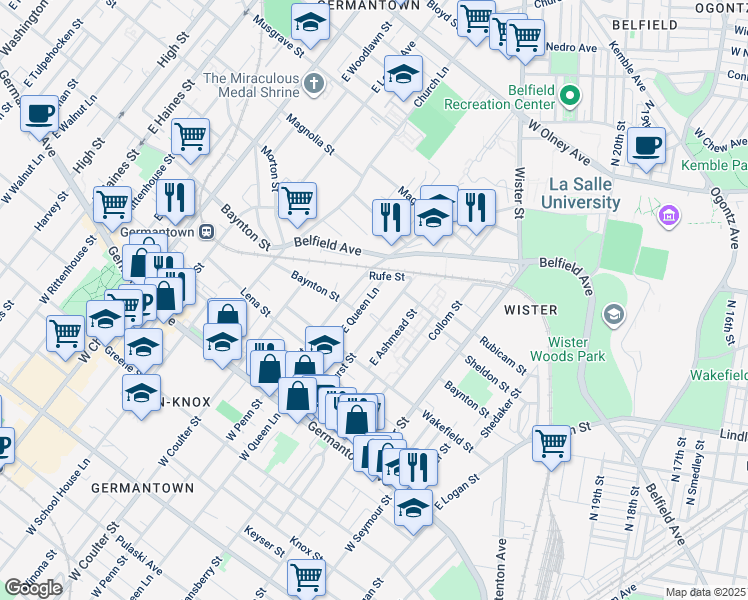The width and height of the screenshot is (748, 600).
Task: Open the restaurant marker left of school cluster on Belfield Ave
Action: point(391,221)
